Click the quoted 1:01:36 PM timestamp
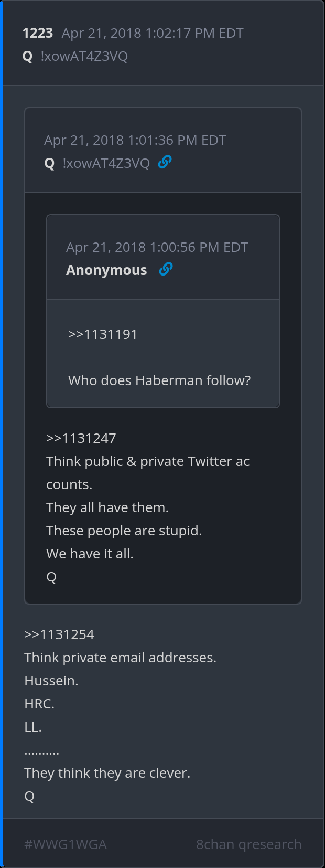The width and height of the screenshot is (325, 868). 135,140
